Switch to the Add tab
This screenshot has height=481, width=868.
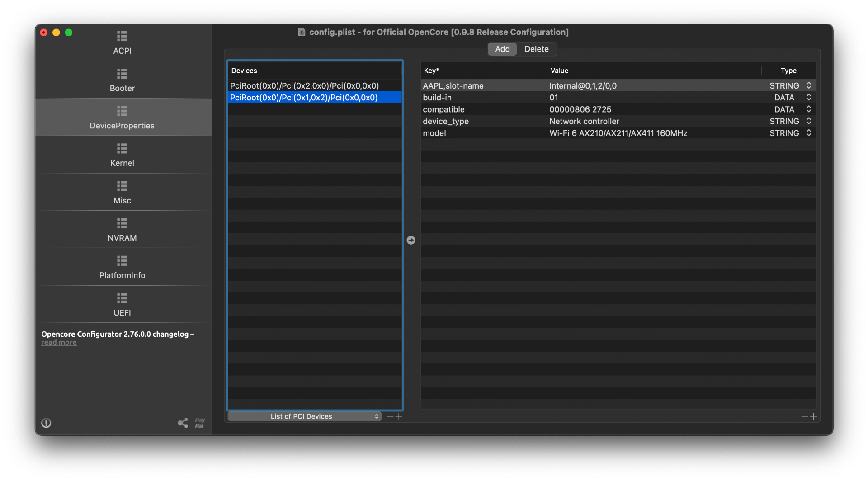point(502,49)
